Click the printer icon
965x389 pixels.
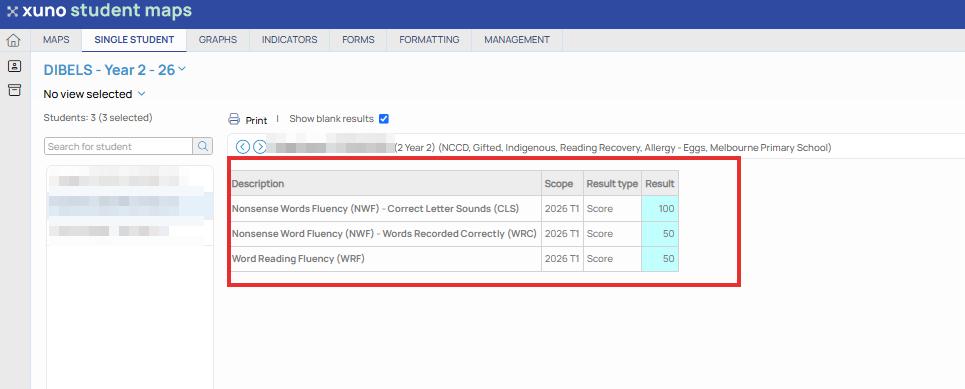[234, 119]
